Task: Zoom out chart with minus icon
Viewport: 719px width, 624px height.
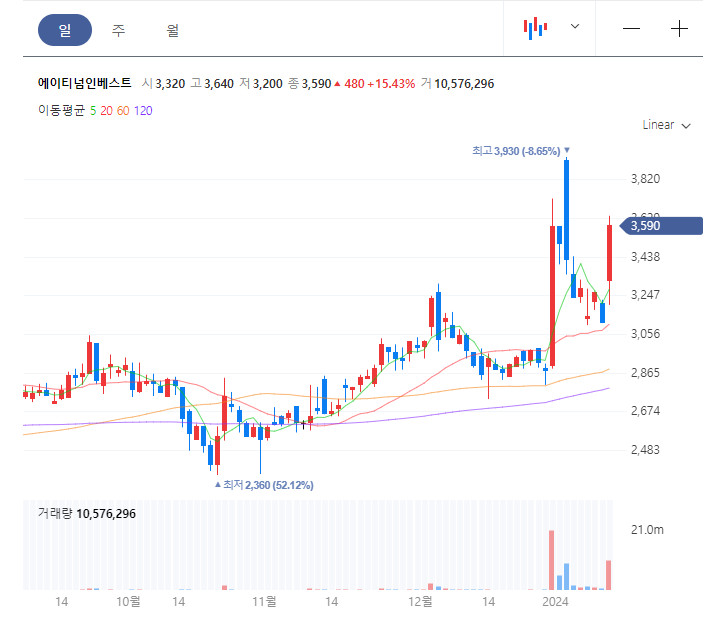Action: pyautogui.click(x=631, y=29)
